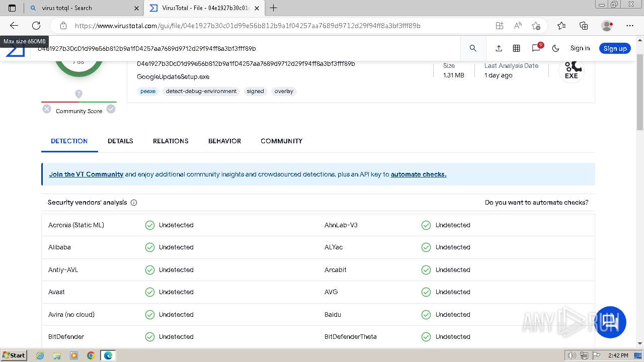The height and width of the screenshot is (362, 644).
Task: Click the upload file icon
Action: coord(499,48)
